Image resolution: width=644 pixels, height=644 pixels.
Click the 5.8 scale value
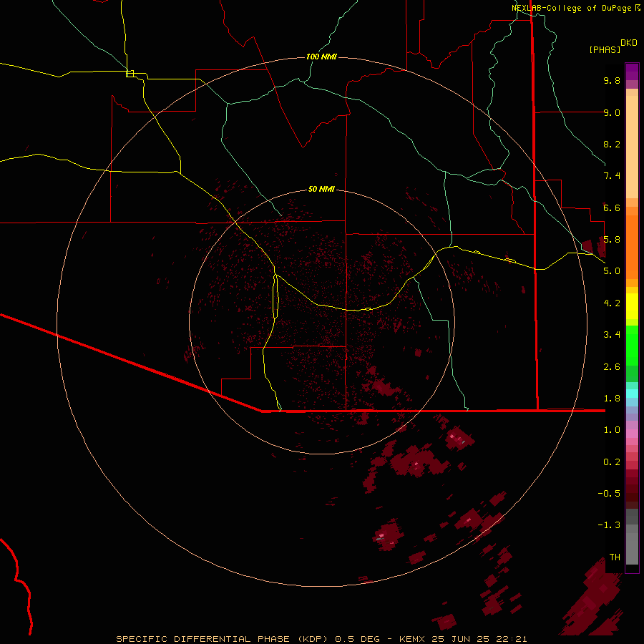tap(612, 240)
